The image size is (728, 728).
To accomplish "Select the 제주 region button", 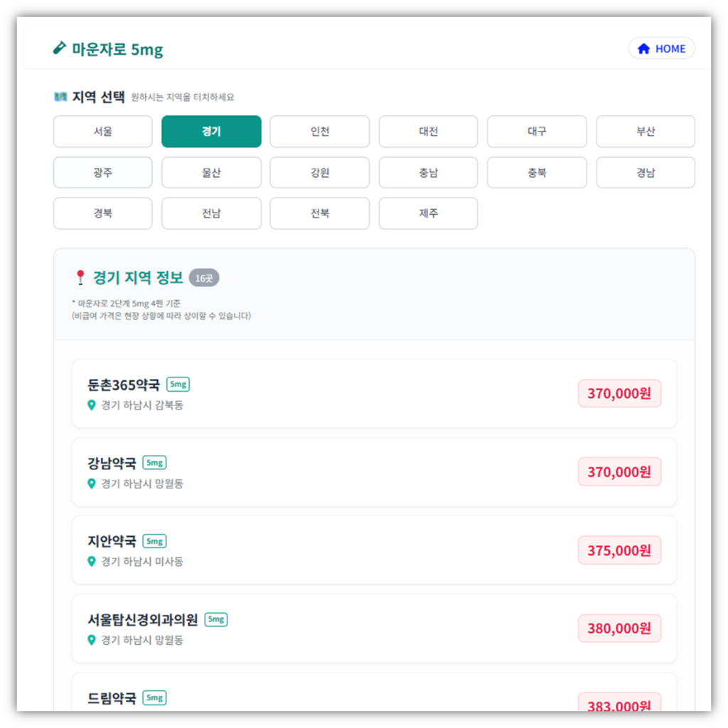I will [x=428, y=213].
